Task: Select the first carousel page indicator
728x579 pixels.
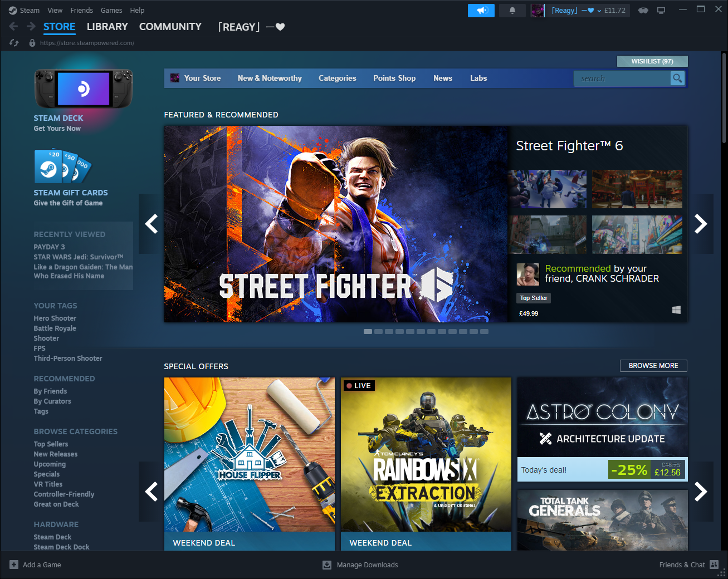Action: click(x=368, y=331)
